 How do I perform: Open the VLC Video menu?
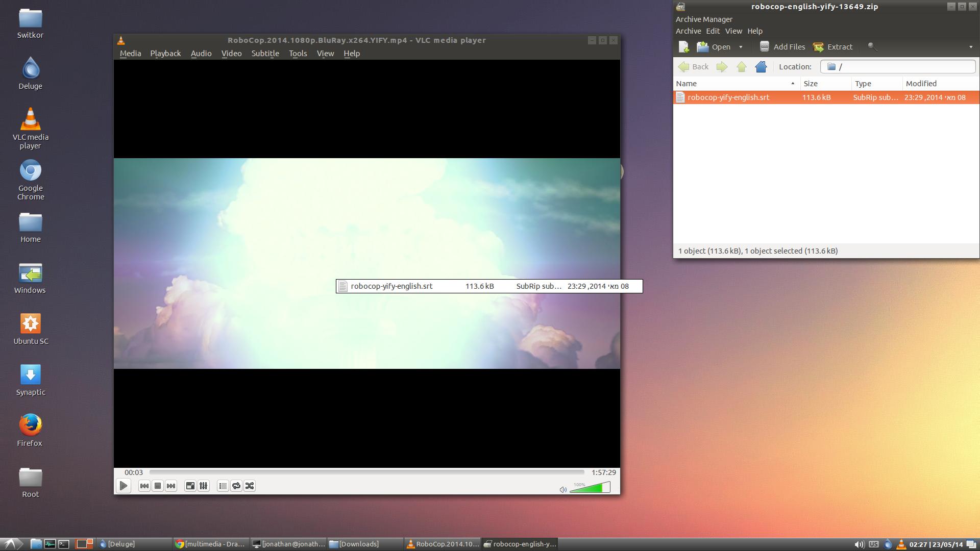pos(231,54)
